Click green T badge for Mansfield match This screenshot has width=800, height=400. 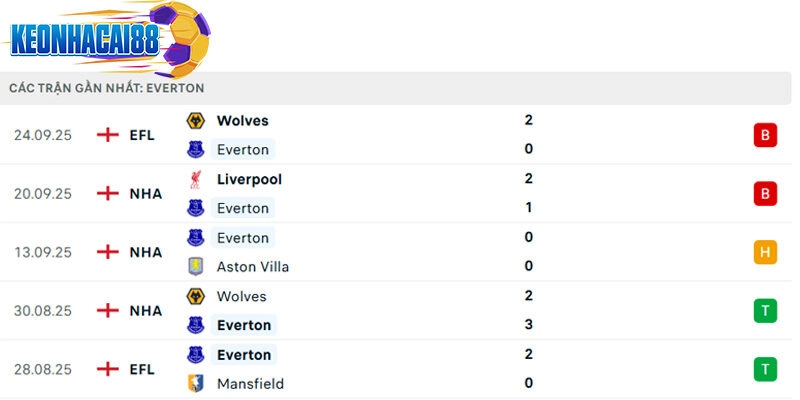[765, 369]
